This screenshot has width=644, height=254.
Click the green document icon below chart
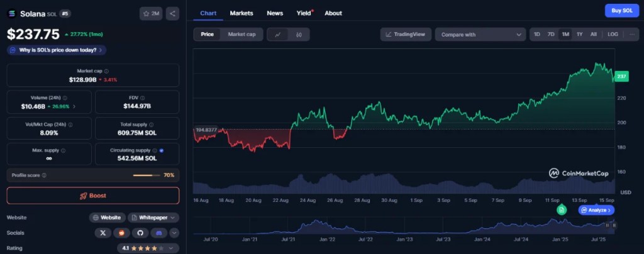[x=562, y=209]
